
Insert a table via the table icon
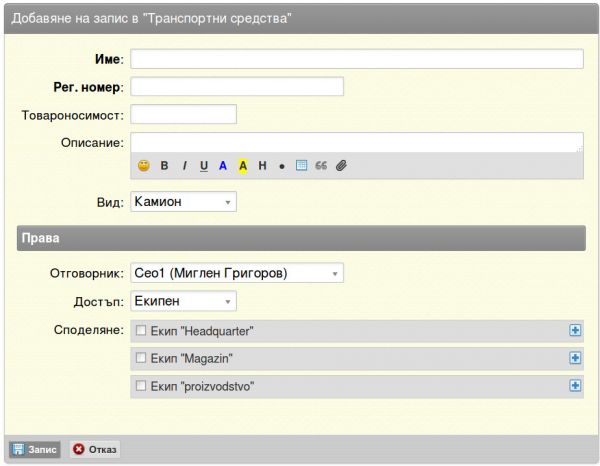(302, 165)
